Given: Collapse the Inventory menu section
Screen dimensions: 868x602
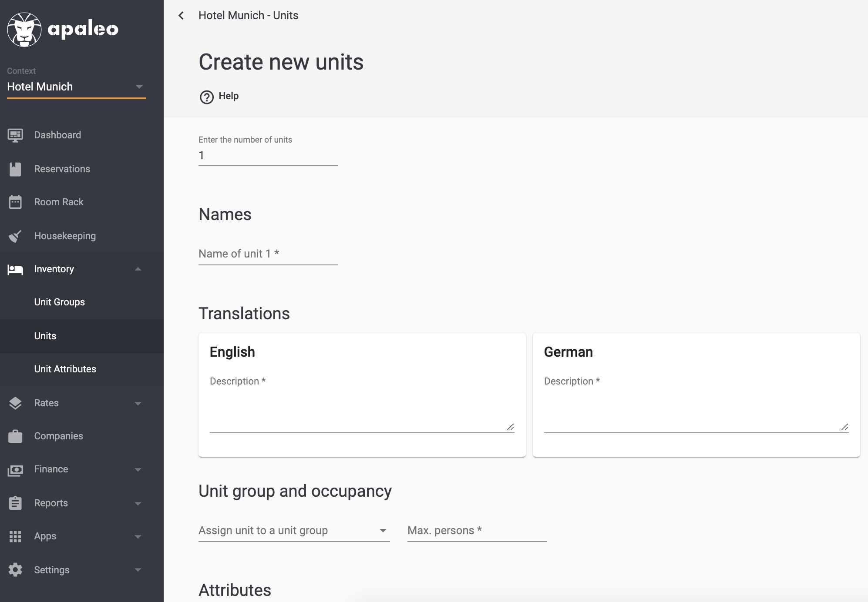Looking at the screenshot, I should pos(138,269).
